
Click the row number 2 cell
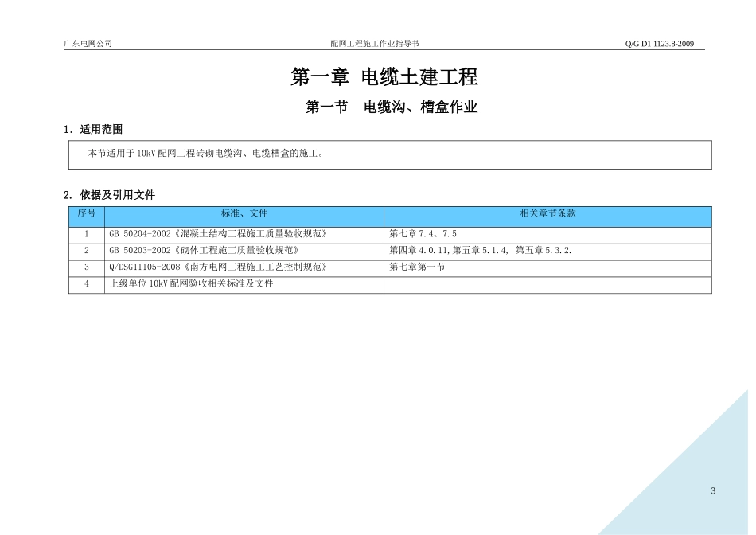(87, 250)
